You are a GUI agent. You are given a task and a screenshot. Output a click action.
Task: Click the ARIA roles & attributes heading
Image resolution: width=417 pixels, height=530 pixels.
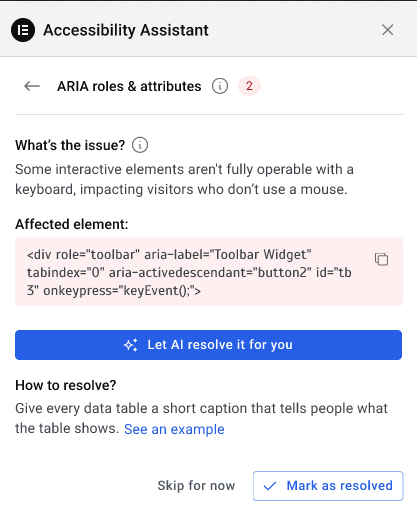(x=129, y=86)
